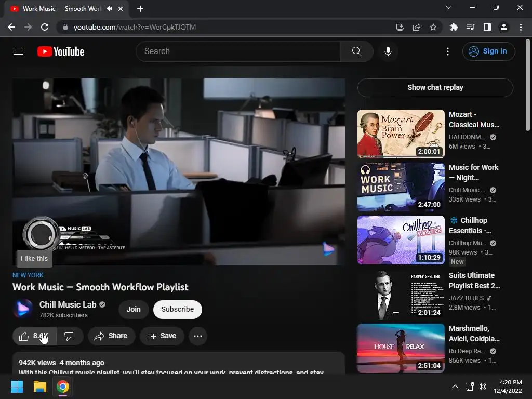Share this page from address bar
The width and height of the screenshot is (532, 399).
coord(417,27)
